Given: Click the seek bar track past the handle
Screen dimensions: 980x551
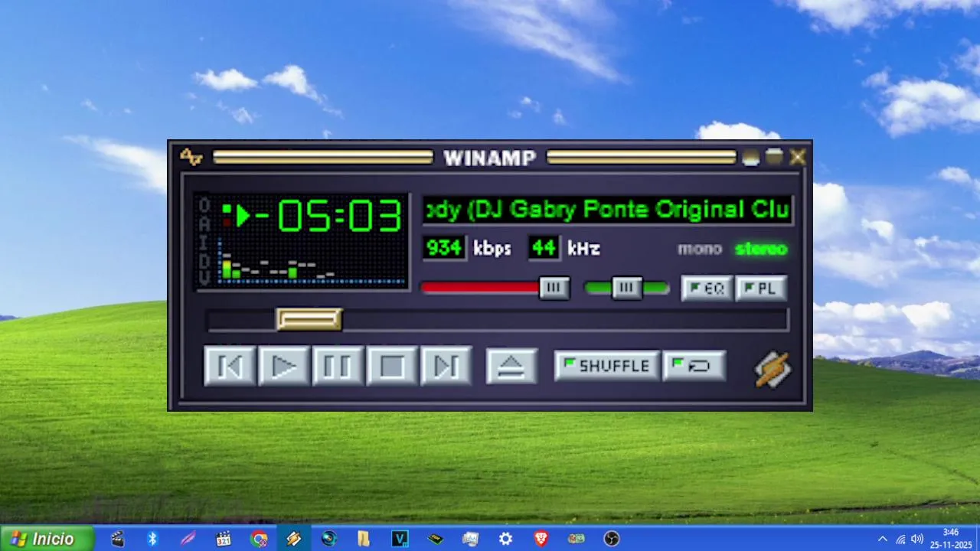Looking at the screenshot, I should point(565,320).
